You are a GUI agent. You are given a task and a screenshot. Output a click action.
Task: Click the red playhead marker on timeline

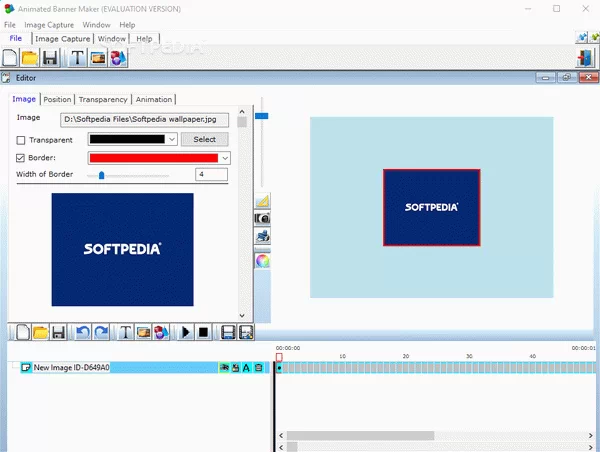pyautogui.click(x=279, y=357)
